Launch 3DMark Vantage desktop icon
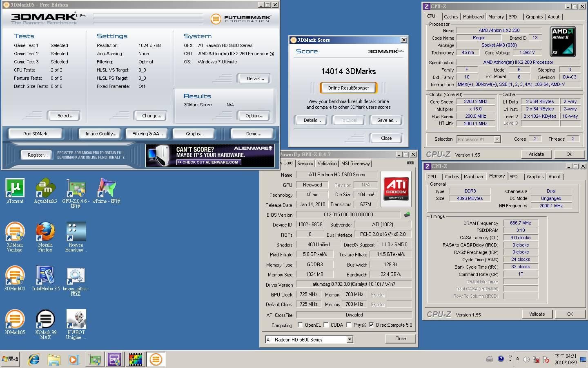The image size is (588, 368). pyautogui.click(x=15, y=237)
